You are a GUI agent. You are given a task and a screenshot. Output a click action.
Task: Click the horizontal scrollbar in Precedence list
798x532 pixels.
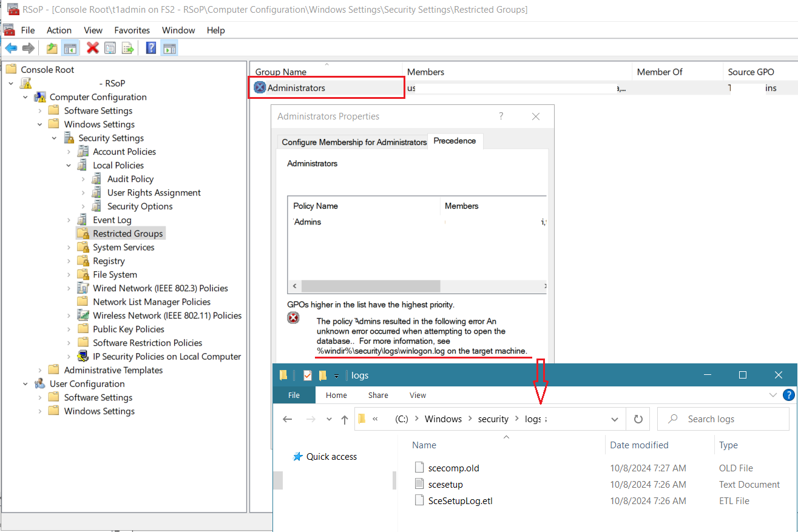pyautogui.click(x=370, y=286)
